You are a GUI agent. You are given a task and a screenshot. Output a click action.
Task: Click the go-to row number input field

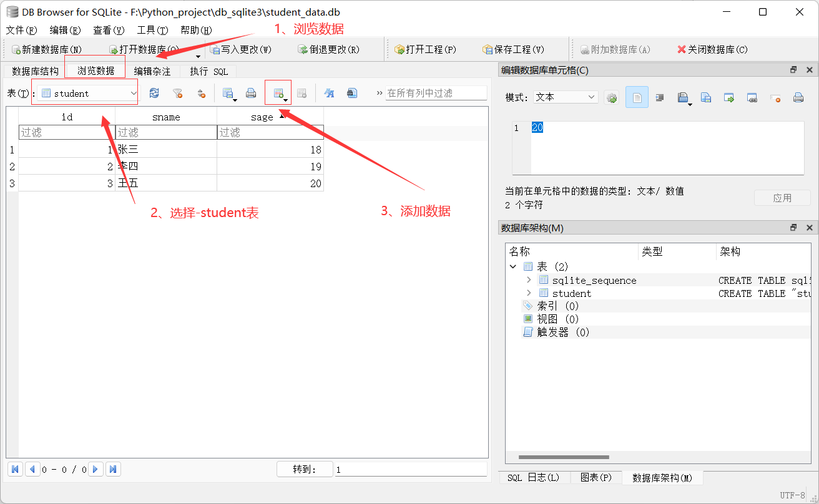point(411,469)
